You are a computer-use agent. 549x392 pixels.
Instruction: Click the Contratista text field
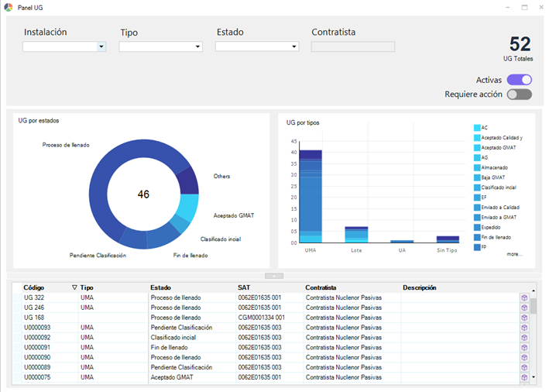click(x=352, y=46)
